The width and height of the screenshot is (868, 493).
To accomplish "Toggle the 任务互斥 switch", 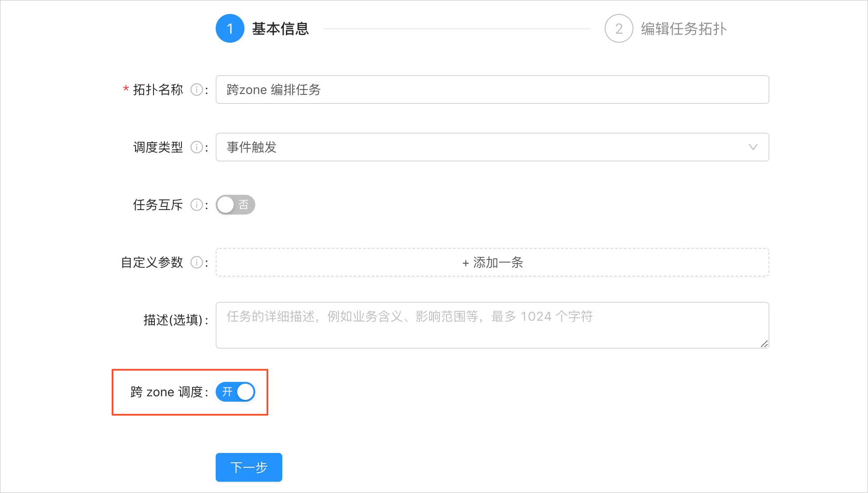I will click(235, 205).
